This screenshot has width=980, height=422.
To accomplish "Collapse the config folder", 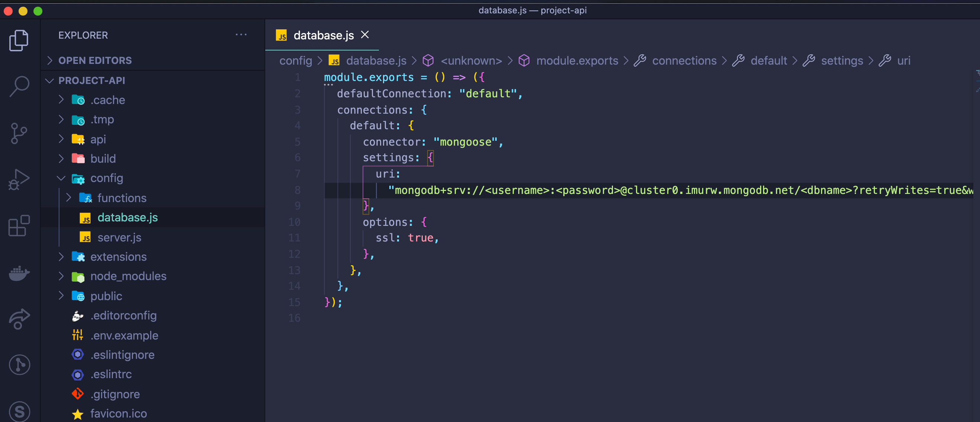I will tap(106, 178).
